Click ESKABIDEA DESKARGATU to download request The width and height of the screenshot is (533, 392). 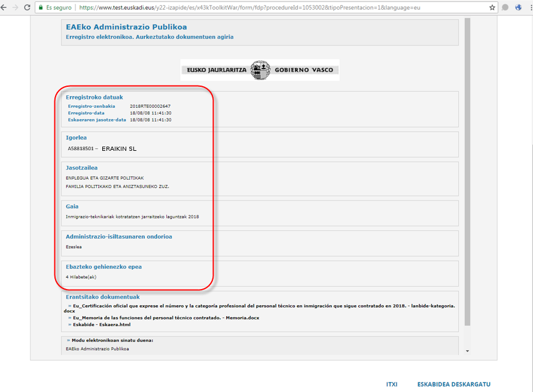point(453,384)
